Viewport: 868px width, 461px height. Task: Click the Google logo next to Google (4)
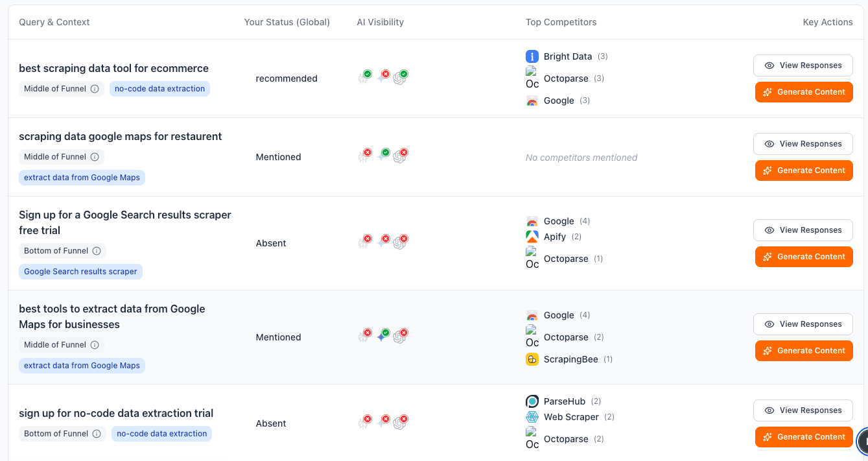[x=532, y=221]
